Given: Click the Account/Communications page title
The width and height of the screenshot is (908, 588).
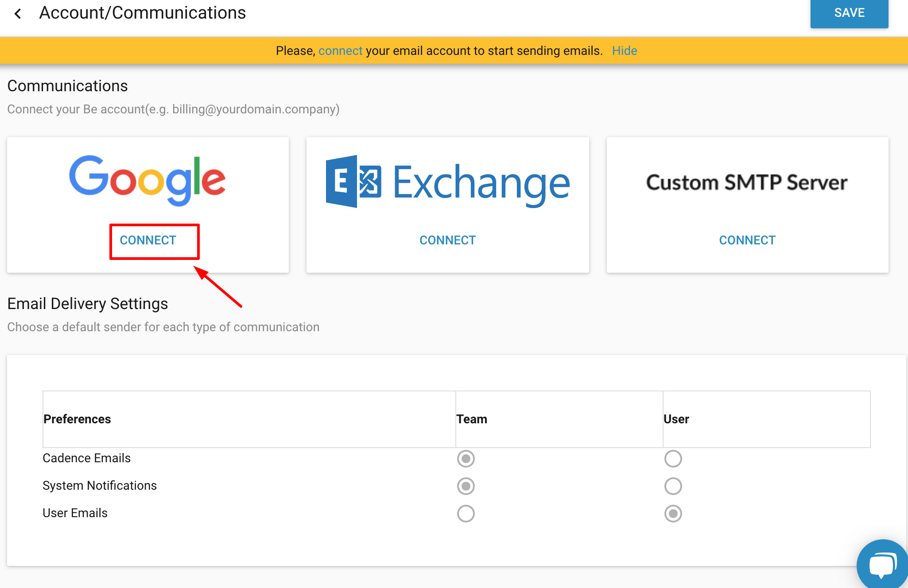Looking at the screenshot, I should pos(143,13).
